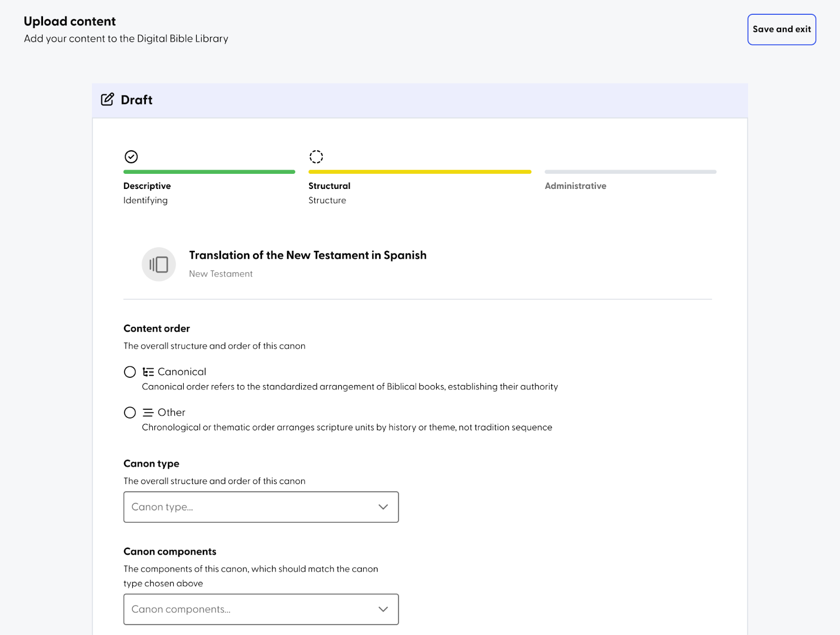
Task: Click the book icon beside the translation title
Action: (x=159, y=264)
